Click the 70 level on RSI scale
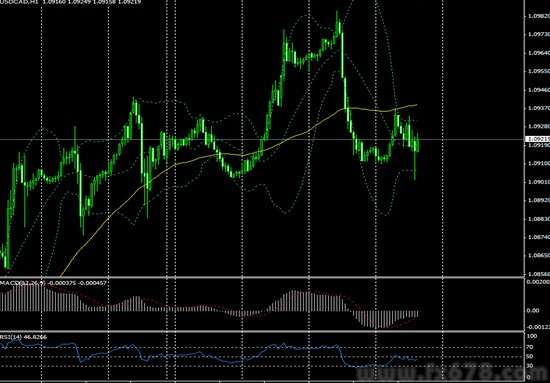Screen dimensions: 550x383 (530, 347)
